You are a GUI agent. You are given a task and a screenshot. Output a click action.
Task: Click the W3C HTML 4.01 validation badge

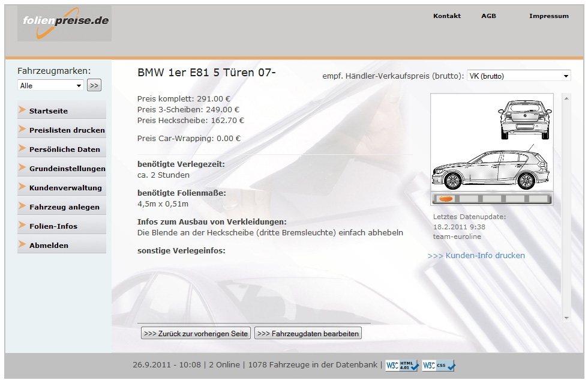402,366
